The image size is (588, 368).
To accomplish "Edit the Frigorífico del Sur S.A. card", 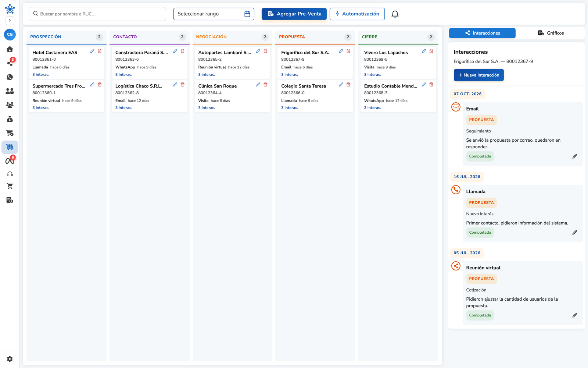I will [341, 51].
